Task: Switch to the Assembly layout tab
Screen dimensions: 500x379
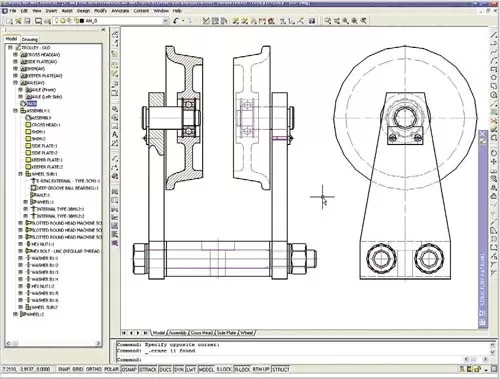Action: click(178, 333)
